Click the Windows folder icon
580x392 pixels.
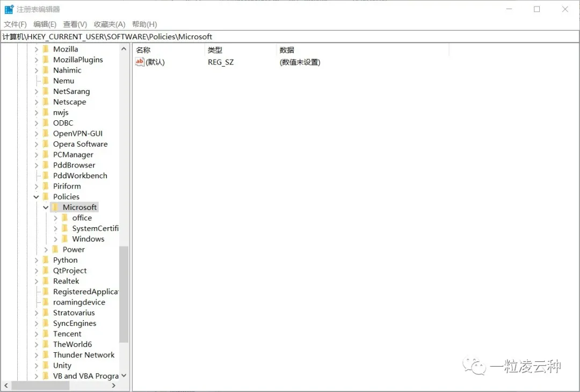pyautogui.click(x=65, y=239)
